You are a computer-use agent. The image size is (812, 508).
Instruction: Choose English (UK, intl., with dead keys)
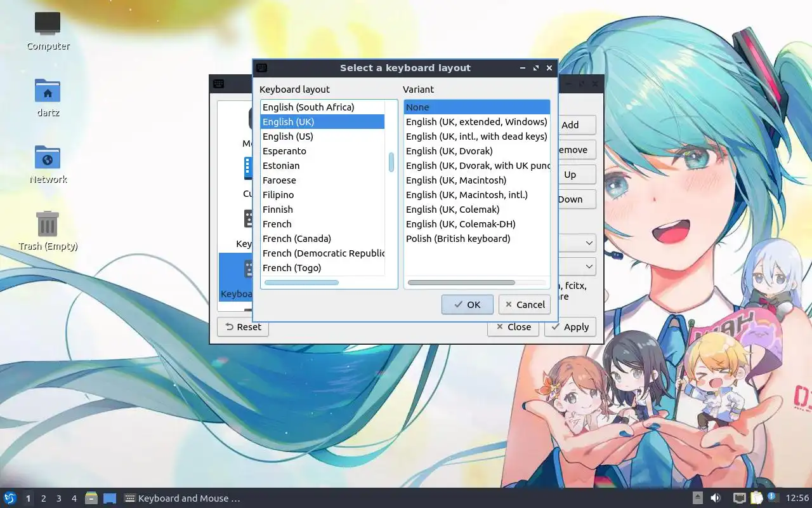[x=477, y=137]
